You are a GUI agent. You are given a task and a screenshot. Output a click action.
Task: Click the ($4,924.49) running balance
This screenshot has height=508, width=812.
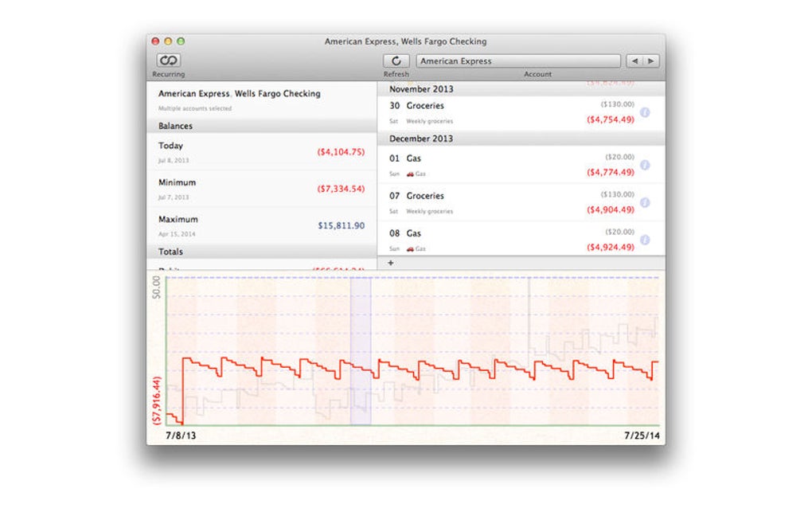tap(610, 247)
